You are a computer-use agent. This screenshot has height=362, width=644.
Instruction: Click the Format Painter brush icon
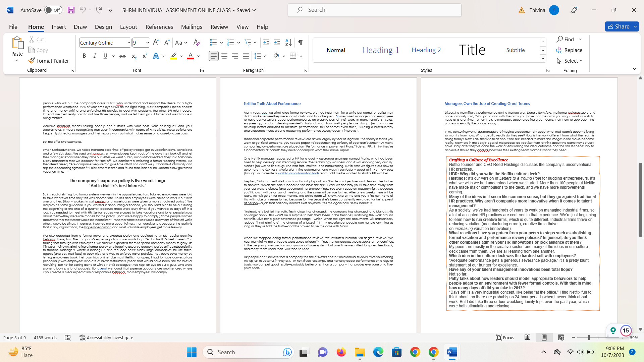point(32,61)
